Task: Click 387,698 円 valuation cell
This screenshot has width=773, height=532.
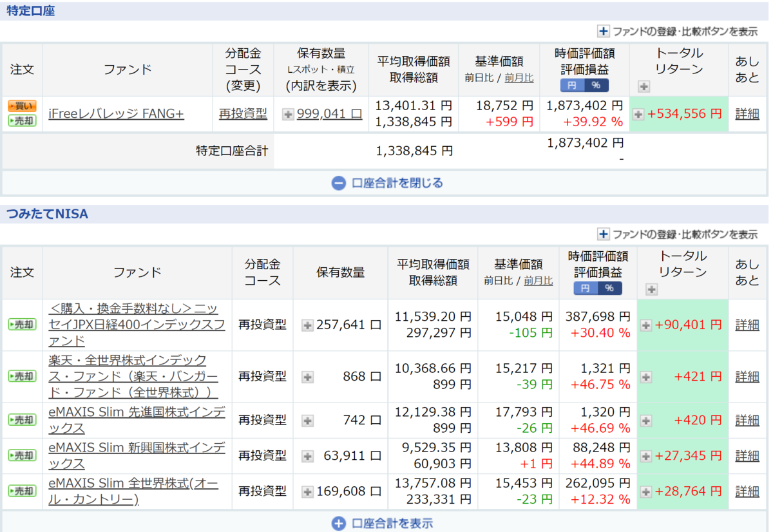Action: [x=598, y=316]
